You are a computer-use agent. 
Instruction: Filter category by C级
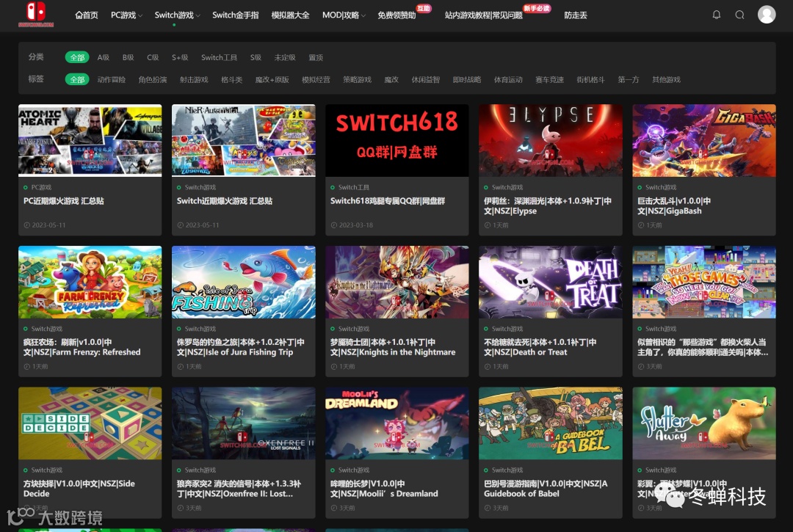[x=153, y=57]
